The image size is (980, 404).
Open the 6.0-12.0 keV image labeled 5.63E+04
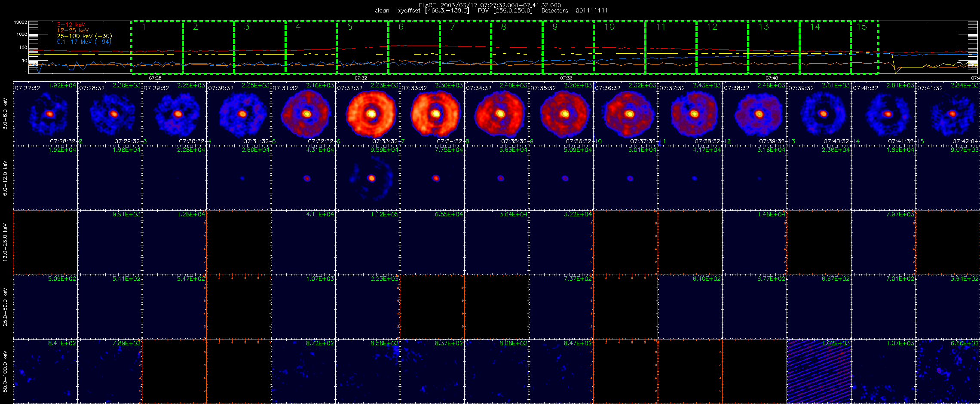click(x=496, y=178)
